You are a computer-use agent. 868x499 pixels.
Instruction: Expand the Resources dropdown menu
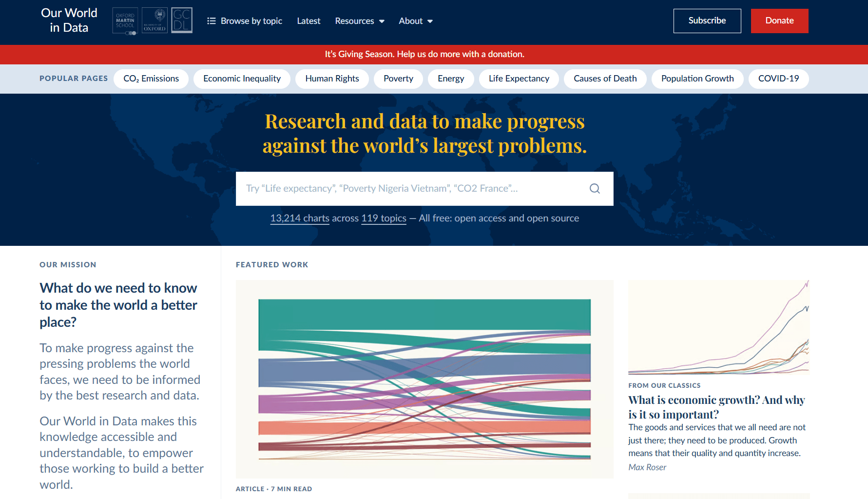tap(359, 21)
